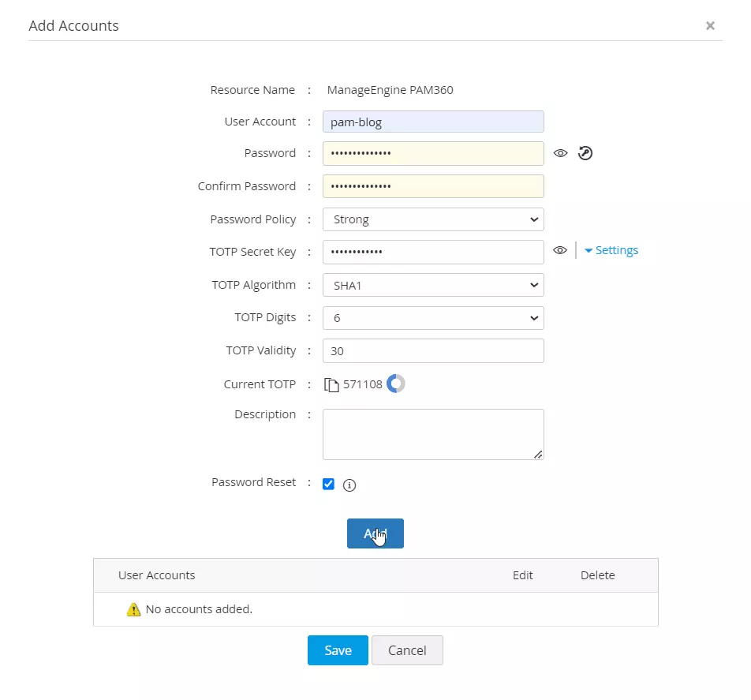Open the TOTP Digits dropdown
The width and height of the screenshot is (751, 700).
point(432,317)
